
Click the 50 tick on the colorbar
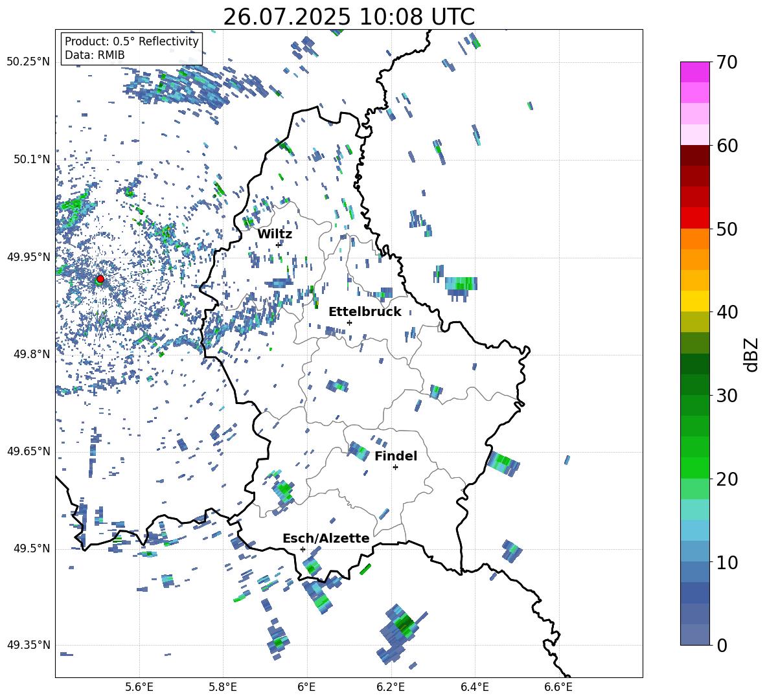pyautogui.click(x=727, y=229)
